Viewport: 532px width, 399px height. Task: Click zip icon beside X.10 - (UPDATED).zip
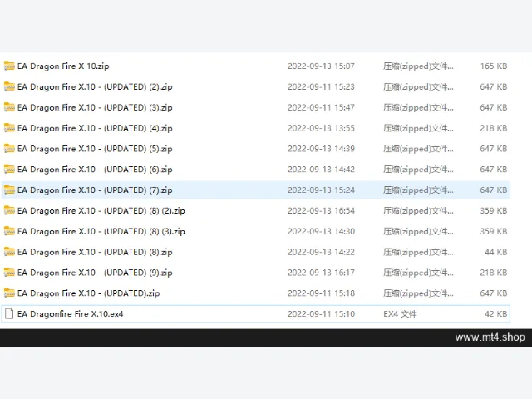click(x=9, y=293)
